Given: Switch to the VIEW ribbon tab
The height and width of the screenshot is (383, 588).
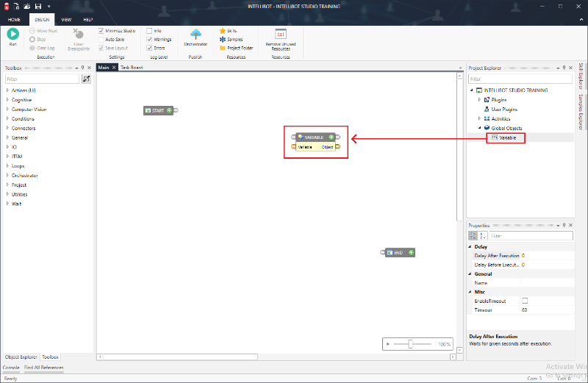Looking at the screenshot, I should point(66,19).
